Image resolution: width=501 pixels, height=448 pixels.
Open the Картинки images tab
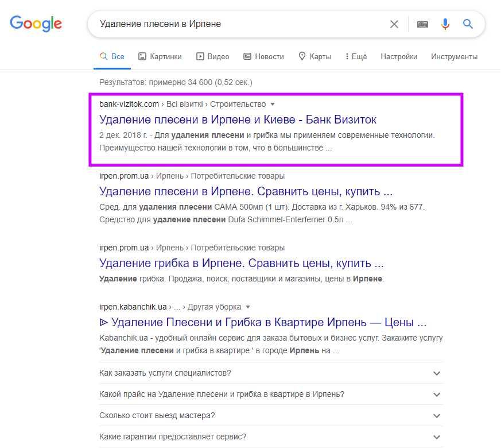[x=160, y=56]
